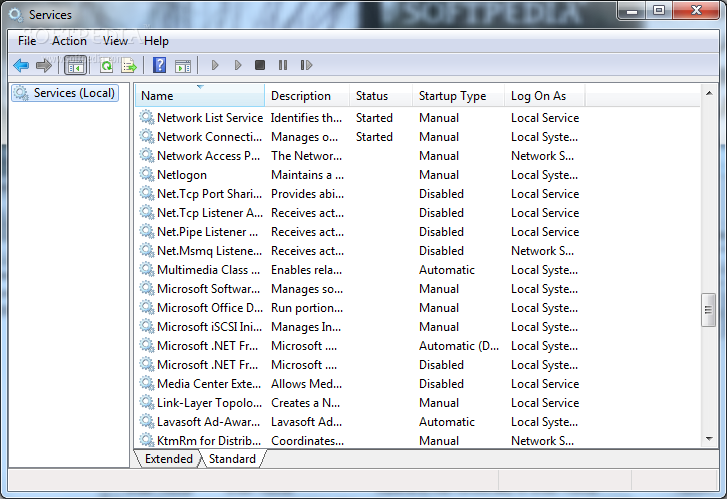
Task: Click the Refresh toolbar icon
Action: (107, 65)
